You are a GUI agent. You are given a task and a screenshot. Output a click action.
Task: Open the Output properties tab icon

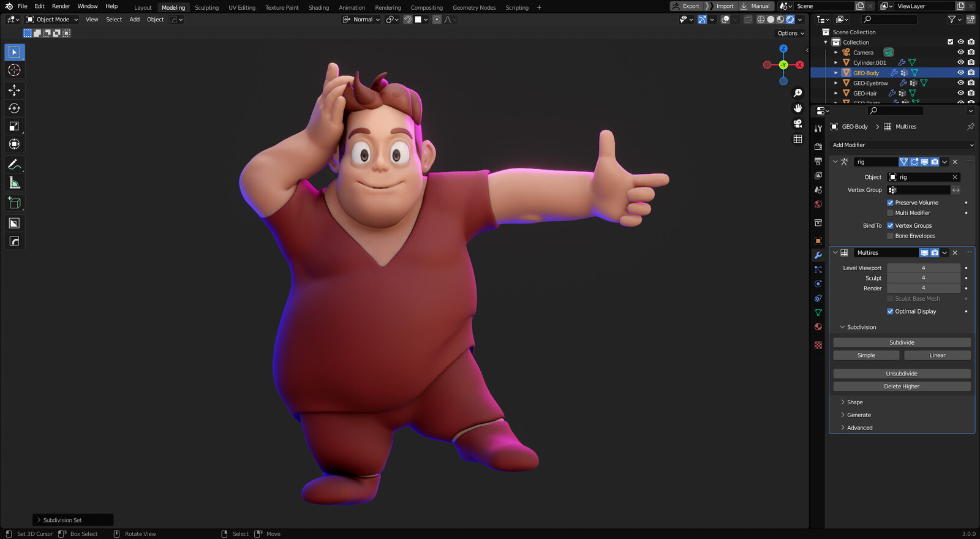tap(818, 161)
